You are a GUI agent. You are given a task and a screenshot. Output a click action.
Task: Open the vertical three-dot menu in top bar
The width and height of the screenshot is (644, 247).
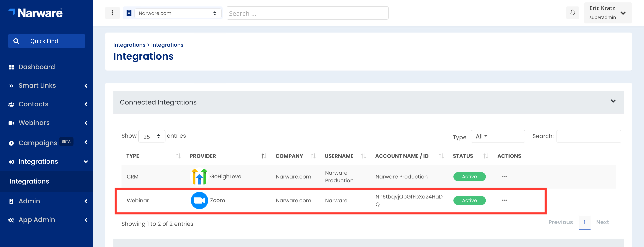pos(112,13)
